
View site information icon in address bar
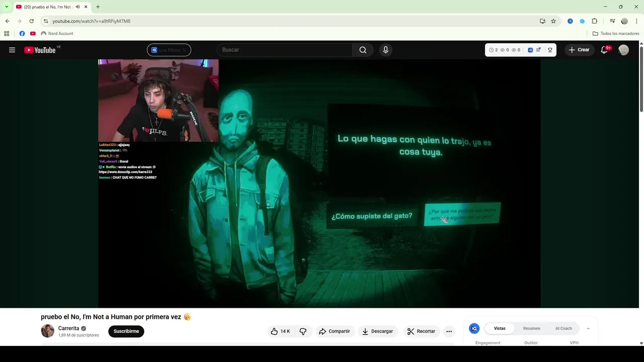tap(46, 21)
